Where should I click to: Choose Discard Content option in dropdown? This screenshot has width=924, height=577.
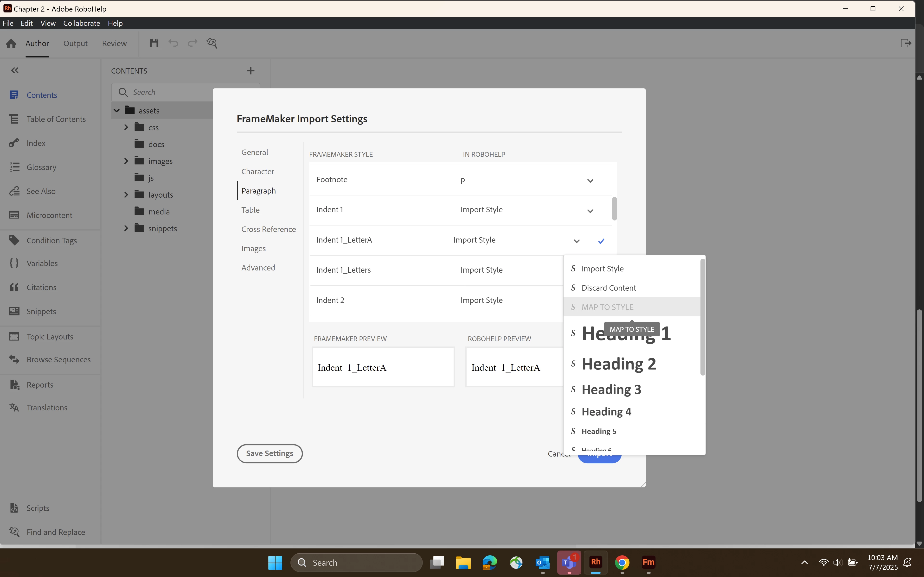click(609, 288)
